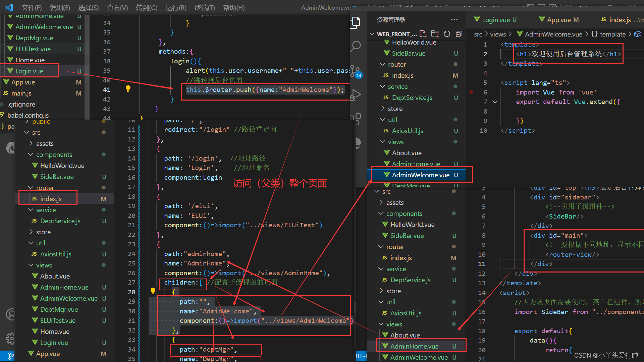The image size is (644, 362).
Task: Open the 帮助(H) menu
Action: coord(234,7)
